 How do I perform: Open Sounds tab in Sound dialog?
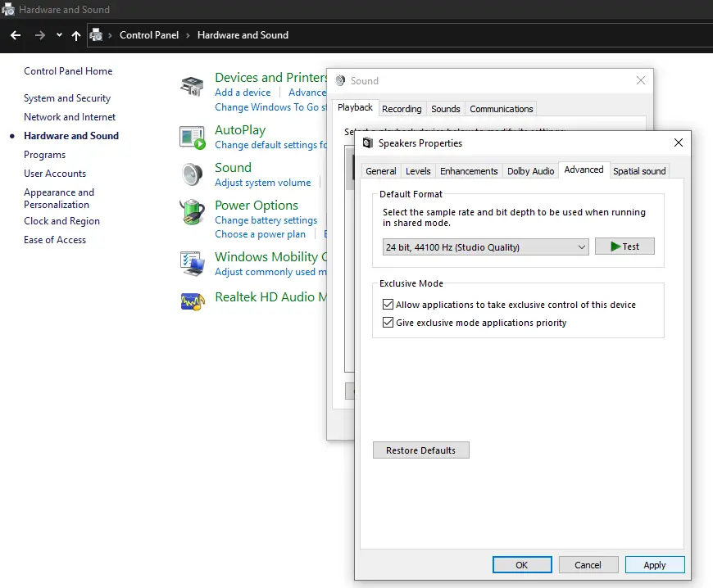446,109
